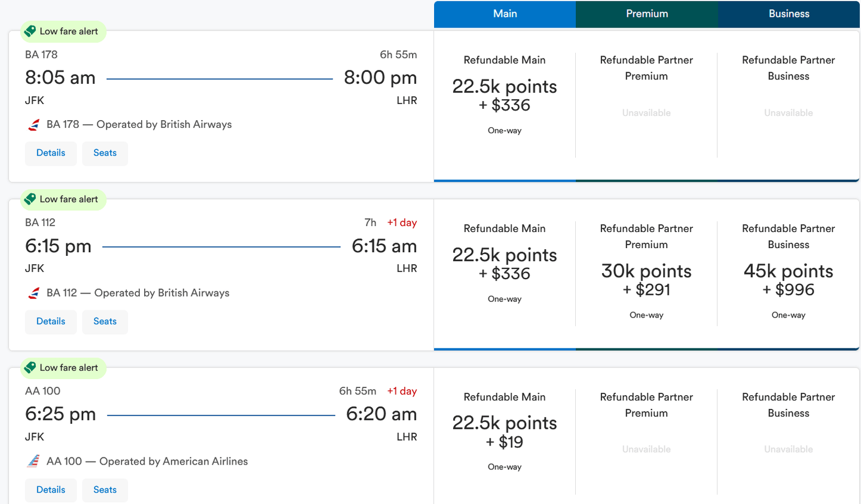Open Details for flight AA 100

[x=51, y=490]
